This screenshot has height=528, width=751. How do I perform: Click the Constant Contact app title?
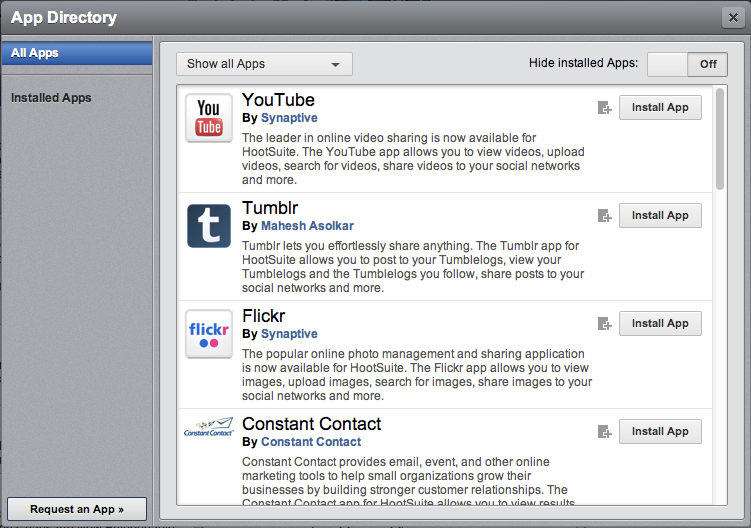(x=311, y=424)
